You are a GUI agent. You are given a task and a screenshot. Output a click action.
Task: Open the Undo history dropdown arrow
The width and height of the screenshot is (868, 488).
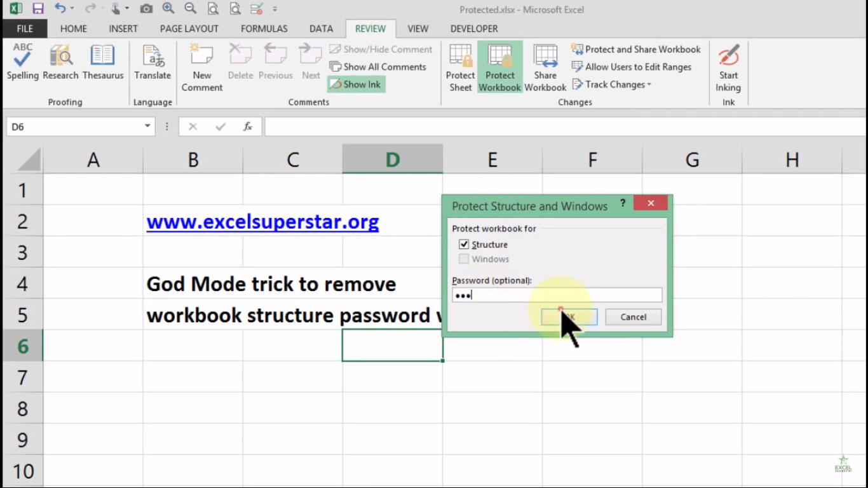72,9
